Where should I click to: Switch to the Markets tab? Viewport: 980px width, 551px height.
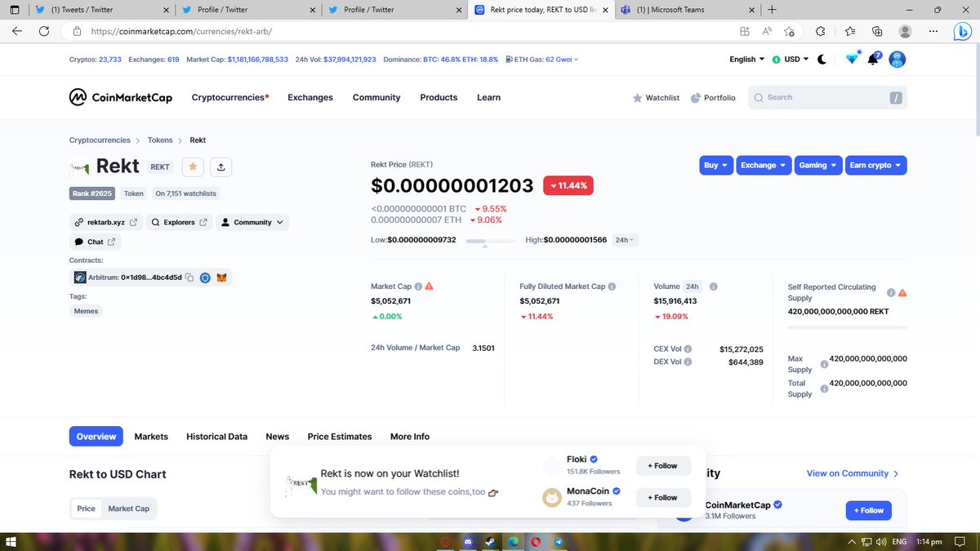coord(151,437)
